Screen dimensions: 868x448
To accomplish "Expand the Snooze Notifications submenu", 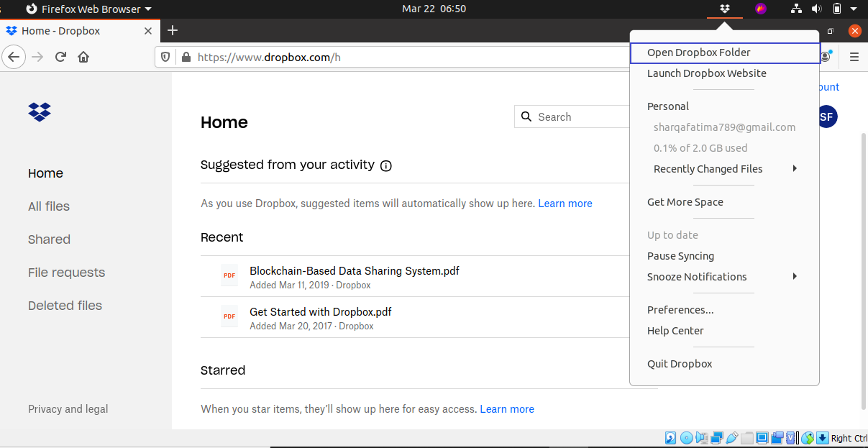I will coord(725,277).
